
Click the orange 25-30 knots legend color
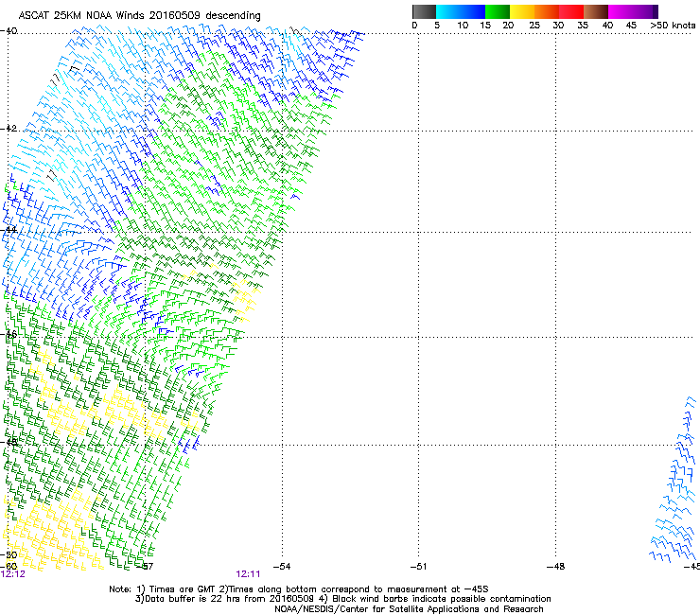547,11
